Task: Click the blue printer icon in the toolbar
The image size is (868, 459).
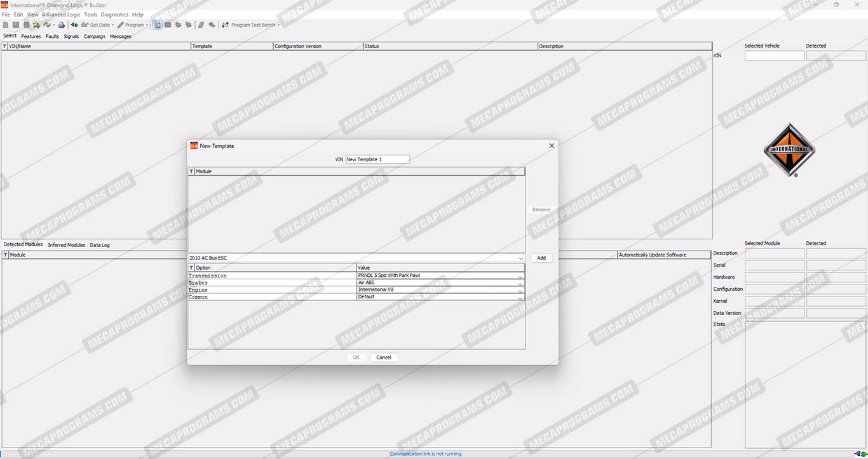Action: click(62, 25)
